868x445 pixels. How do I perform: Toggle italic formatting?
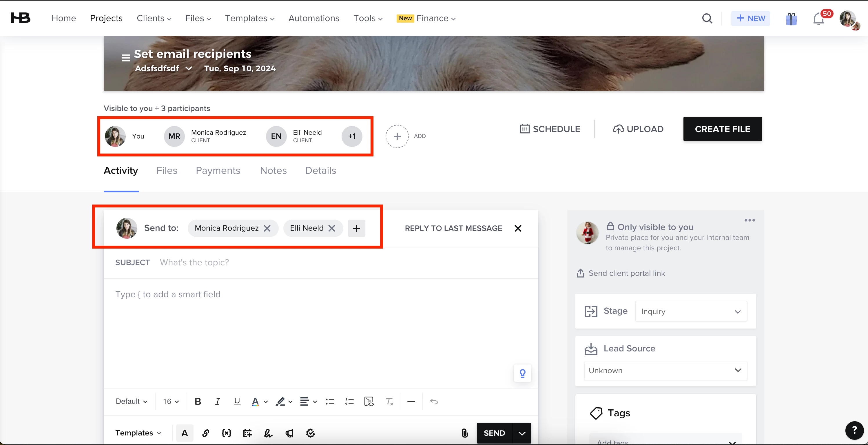[217, 401]
